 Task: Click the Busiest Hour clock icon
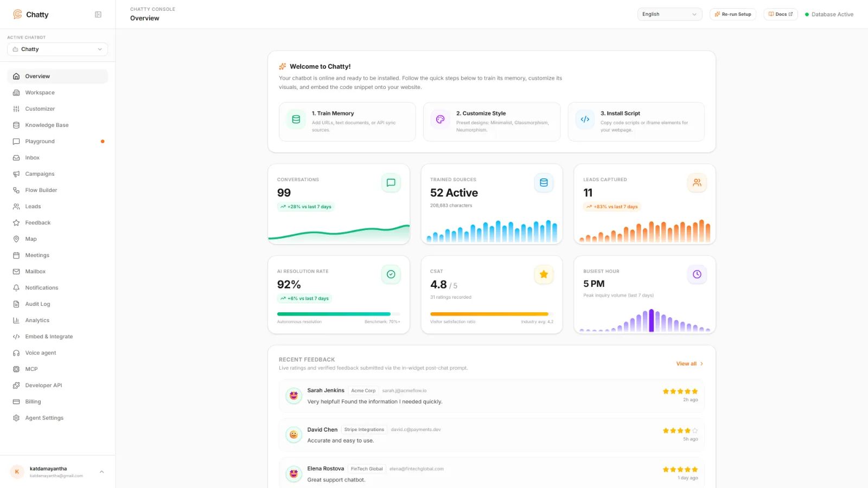[x=697, y=274]
